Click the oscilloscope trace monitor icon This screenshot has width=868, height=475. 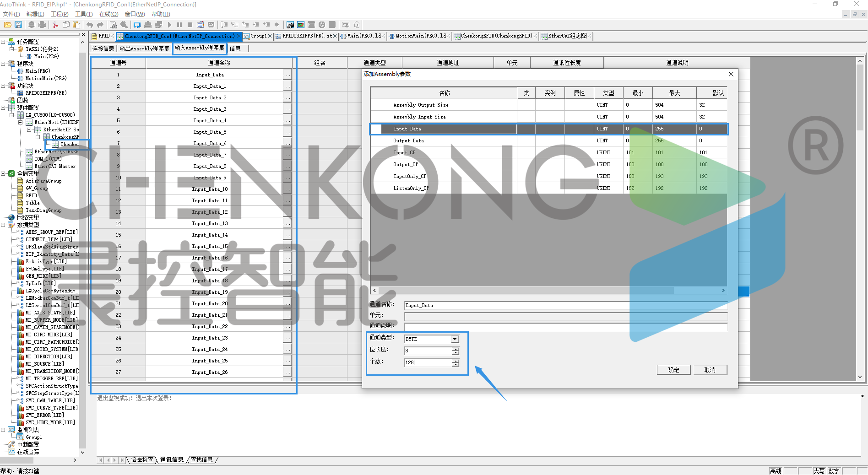point(301,25)
